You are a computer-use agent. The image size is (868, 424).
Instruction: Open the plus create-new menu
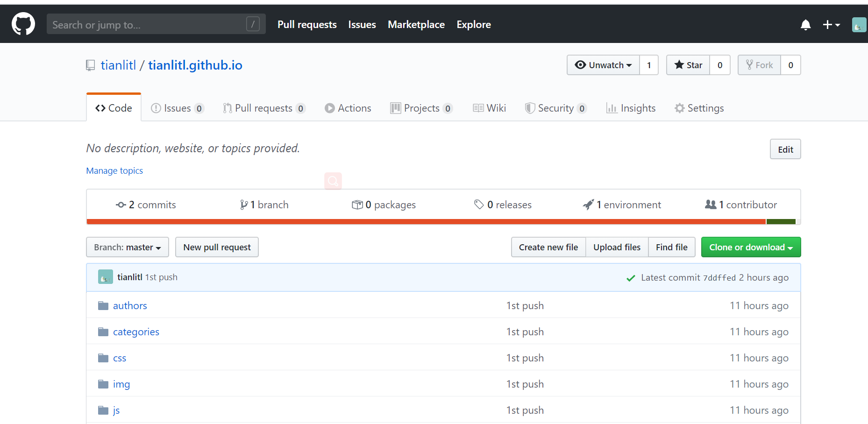coord(831,25)
